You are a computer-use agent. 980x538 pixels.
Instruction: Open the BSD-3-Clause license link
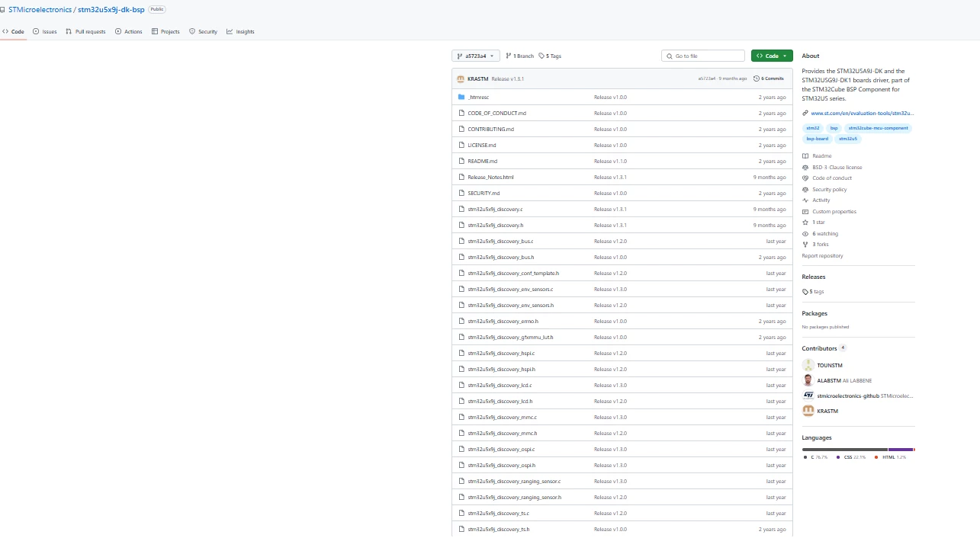point(832,167)
